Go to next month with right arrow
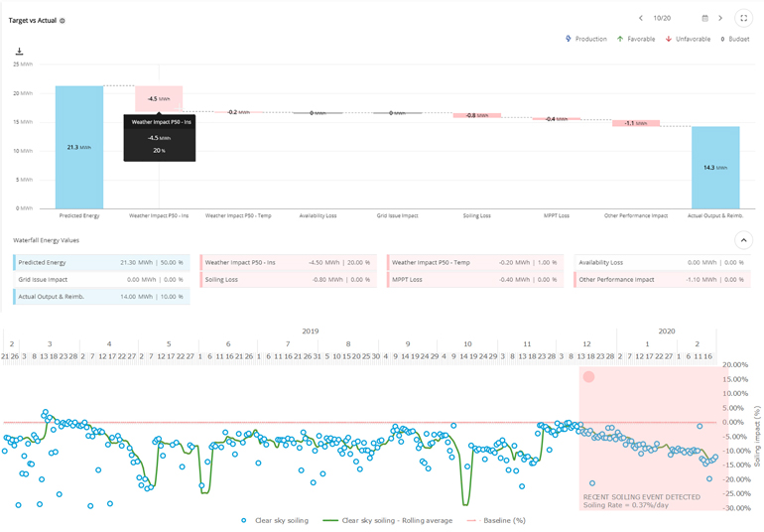The width and height of the screenshot is (764, 532). pos(721,18)
